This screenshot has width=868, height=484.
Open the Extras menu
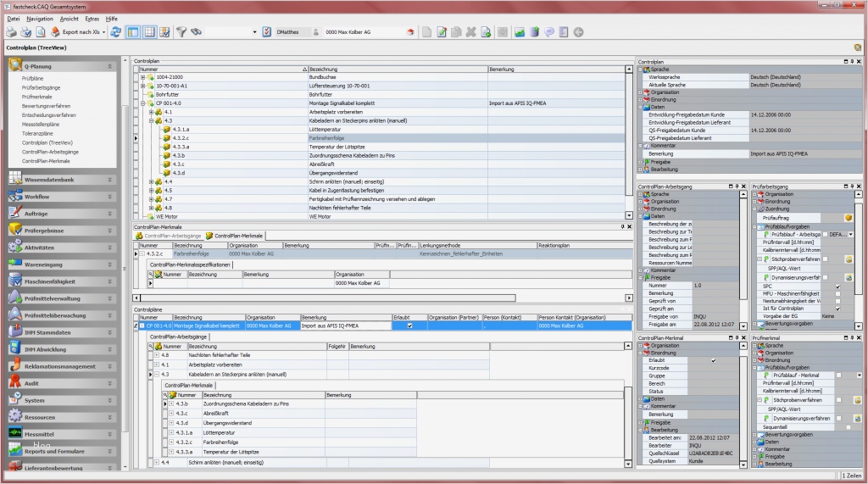92,18
